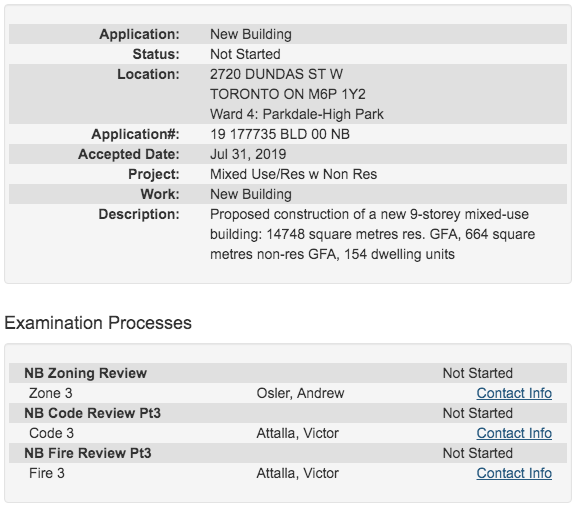Click the Not Started status for NB Zoning Review
Viewport: 575px width, 508px height.
[x=477, y=373]
